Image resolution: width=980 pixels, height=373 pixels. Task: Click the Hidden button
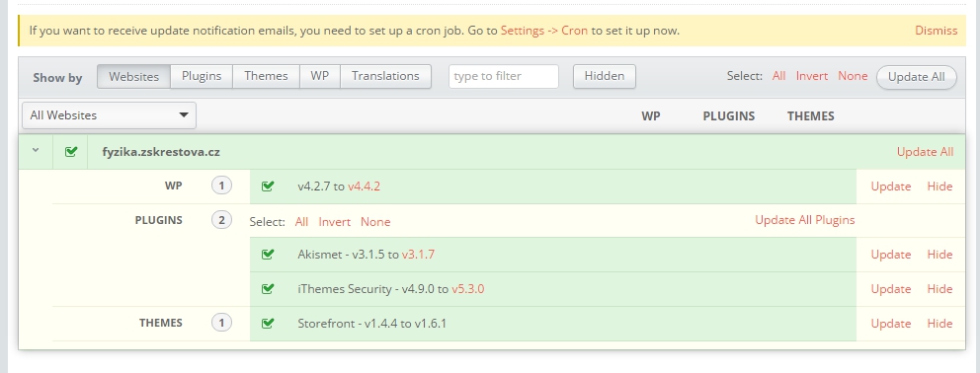605,76
